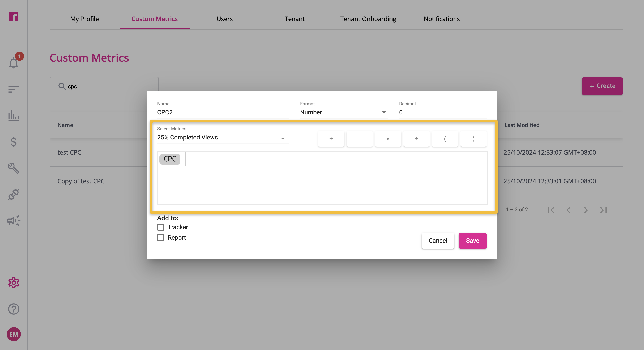Insert the divide operator
The image size is (644, 350).
coord(416,139)
